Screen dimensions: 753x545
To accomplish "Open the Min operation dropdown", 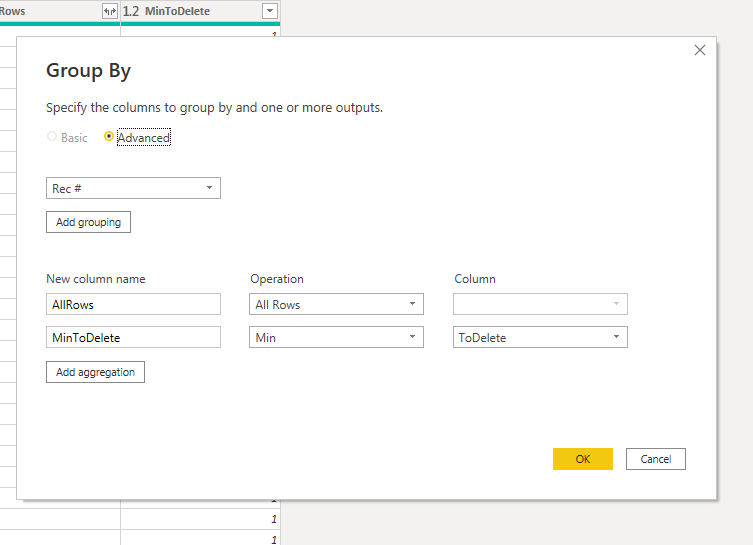I will [336, 338].
